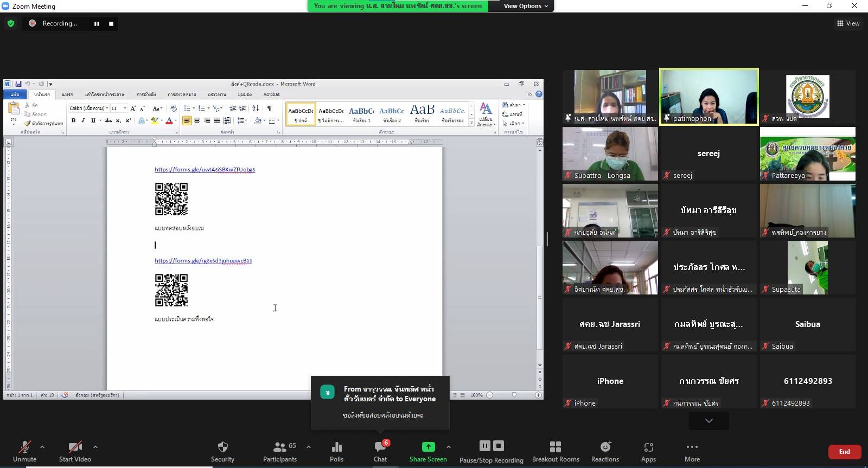Screen dimensions: 868x468
Task: Unmute the microphone
Action: (24, 452)
